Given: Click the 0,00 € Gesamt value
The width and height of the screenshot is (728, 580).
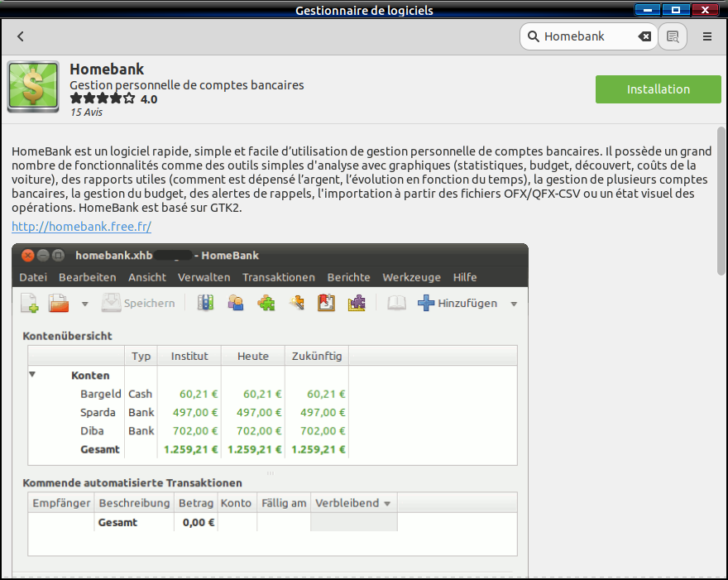Looking at the screenshot, I should [x=199, y=522].
